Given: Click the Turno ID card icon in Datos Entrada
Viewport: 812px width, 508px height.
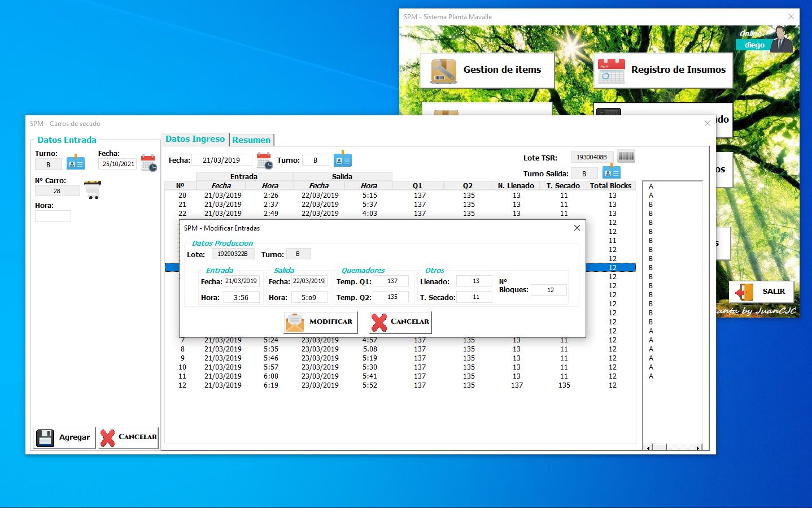Looking at the screenshot, I should (x=76, y=163).
